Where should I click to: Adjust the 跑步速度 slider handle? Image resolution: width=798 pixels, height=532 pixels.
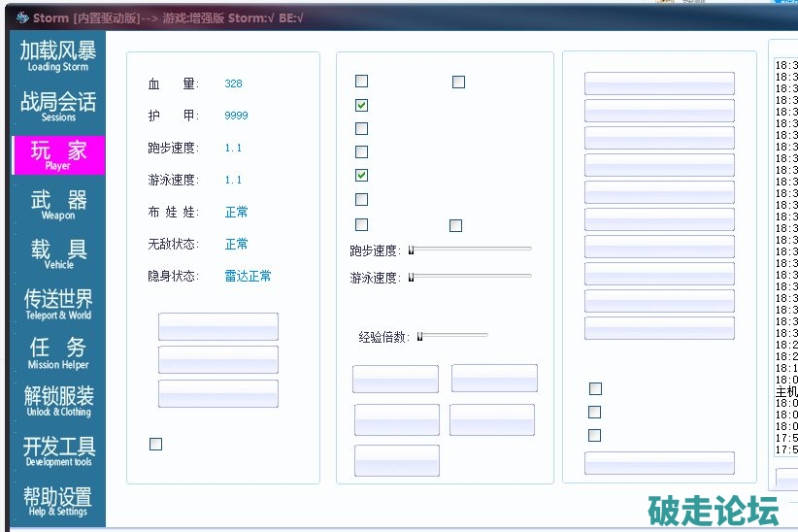pos(412,249)
